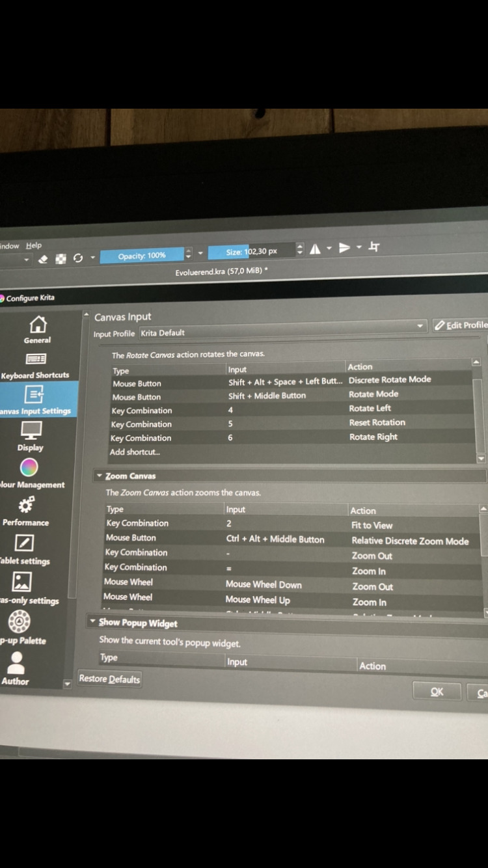The image size is (488, 868).
Task: Select the Rotate Left action row
Action: tap(290, 409)
